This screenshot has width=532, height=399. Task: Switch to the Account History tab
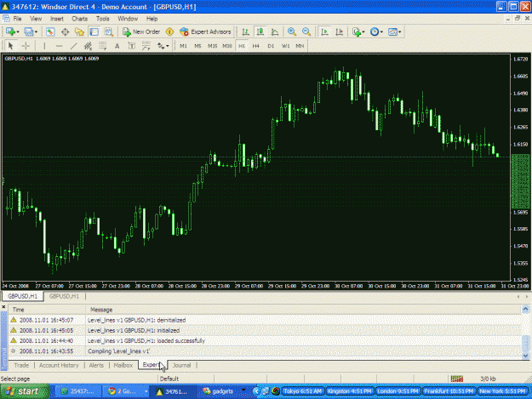click(59, 365)
